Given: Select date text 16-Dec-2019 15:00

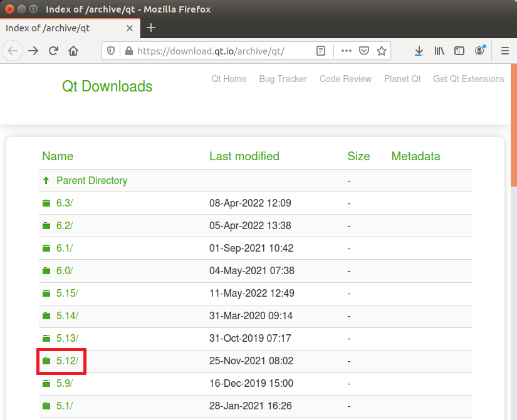Looking at the screenshot, I should click(x=251, y=384).
